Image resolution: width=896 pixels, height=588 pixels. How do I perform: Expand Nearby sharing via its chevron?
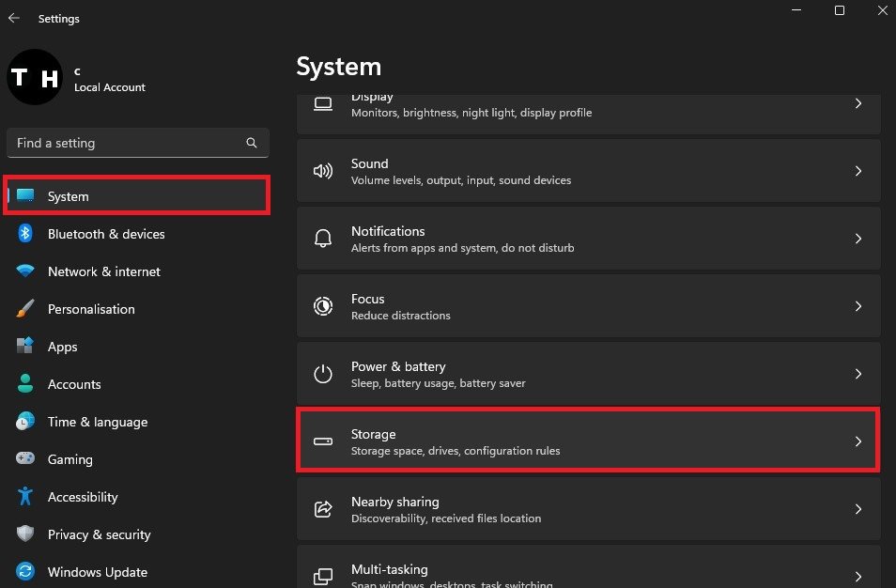[x=857, y=509]
